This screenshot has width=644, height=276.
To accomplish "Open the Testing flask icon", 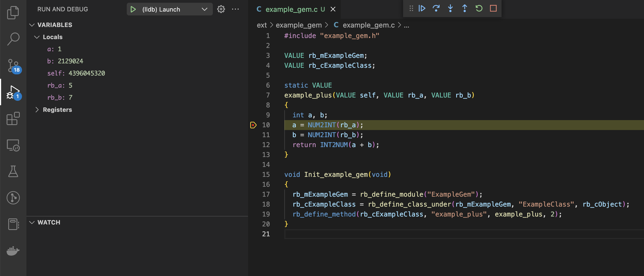I will 13,171.
